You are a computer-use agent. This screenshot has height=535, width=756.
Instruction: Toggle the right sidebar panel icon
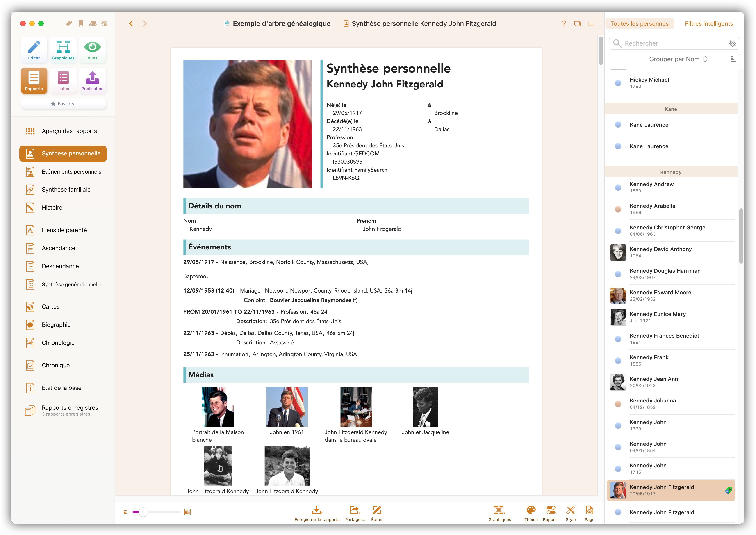591,23
